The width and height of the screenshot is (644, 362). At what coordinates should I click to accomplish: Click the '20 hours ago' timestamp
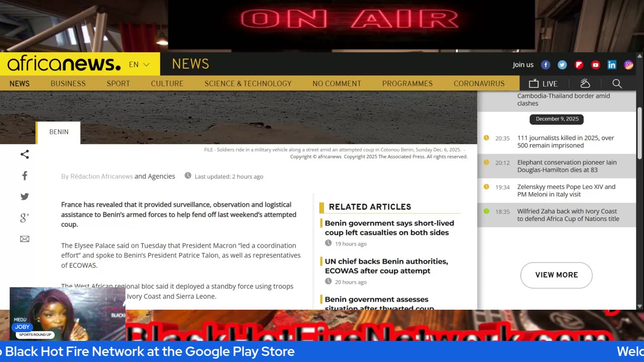351,282
